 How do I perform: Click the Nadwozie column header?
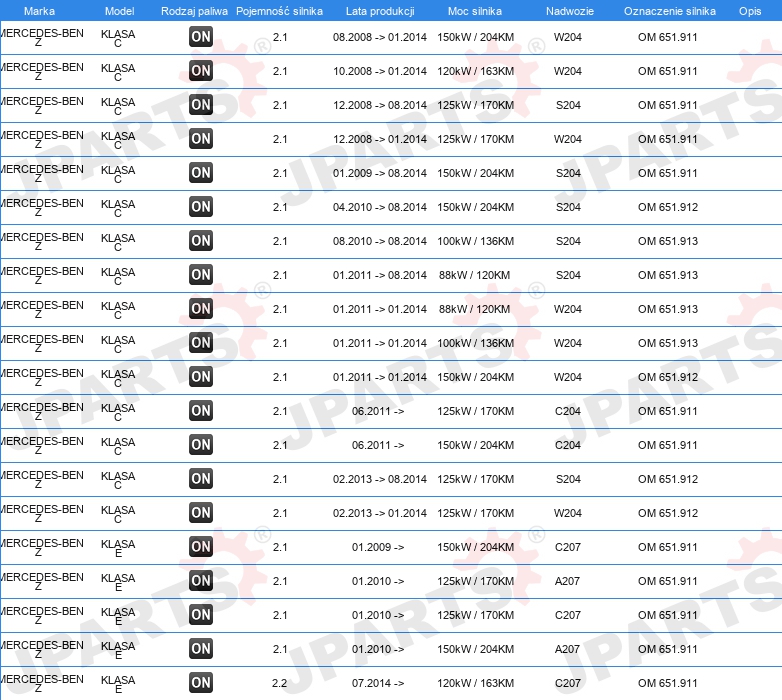pyautogui.click(x=570, y=11)
